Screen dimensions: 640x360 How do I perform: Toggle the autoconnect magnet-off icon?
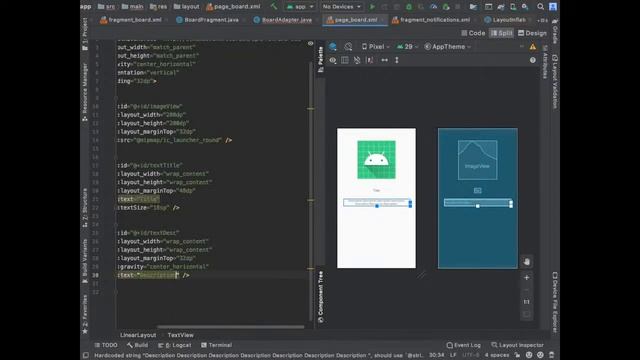(357, 60)
